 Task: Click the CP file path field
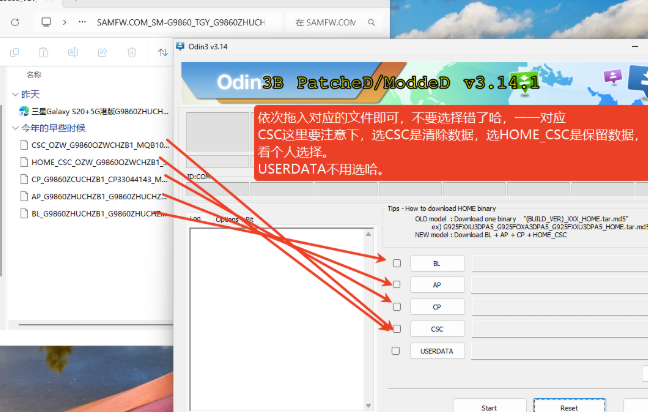tap(560, 307)
